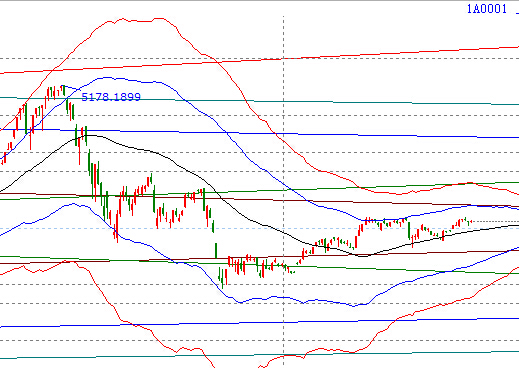Select the teal line just below the 5178.1899 label
Viewport: 519px width, 368px height.
point(259,101)
